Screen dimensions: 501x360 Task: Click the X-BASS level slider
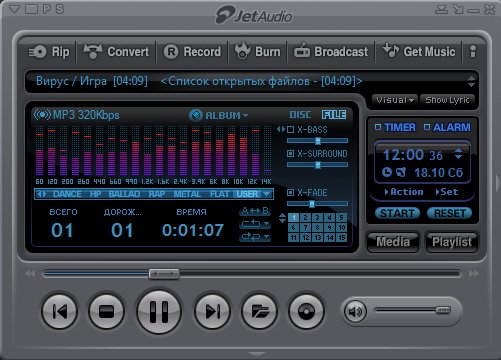317,141
